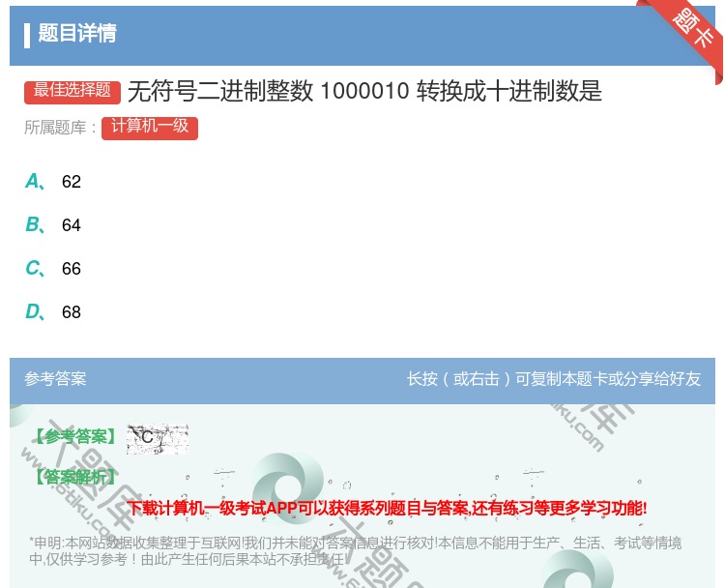Click the 长按（或右击）可复制本题卡 hint text
Screen dimensions: 725x588
tap(554, 379)
